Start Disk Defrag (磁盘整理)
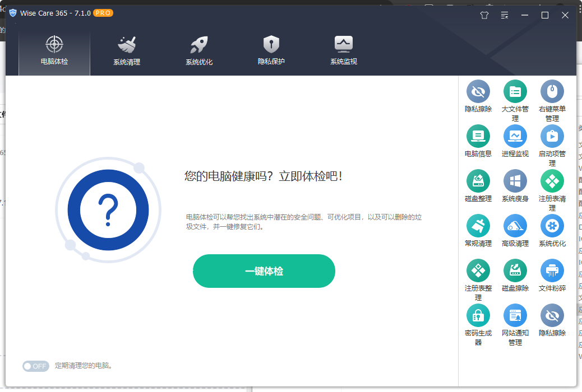The width and height of the screenshot is (582, 392). 478,181
